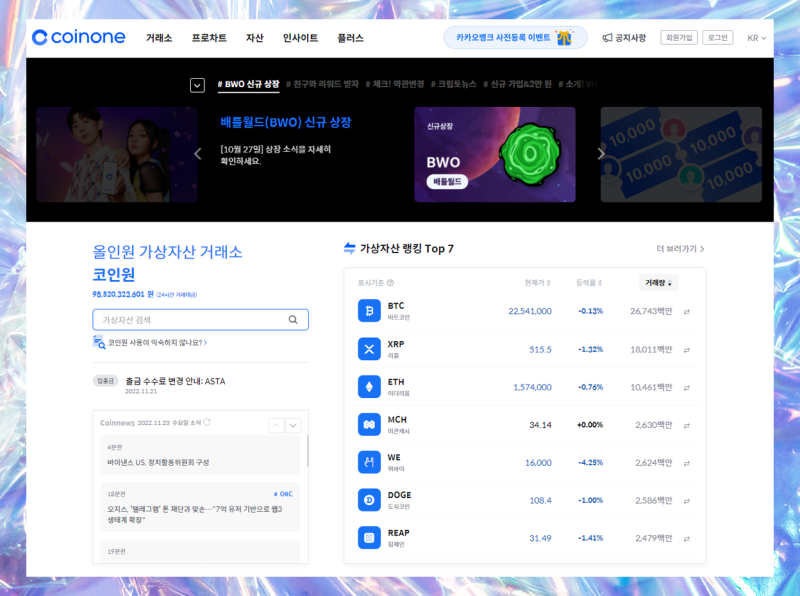
Task: Open the KR language dropdown
Action: pyautogui.click(x=757, y=38)
